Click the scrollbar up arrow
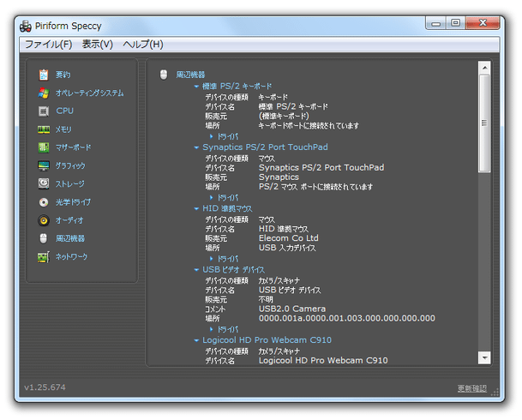Screen dimensions: 522x420 coord(484,68)
